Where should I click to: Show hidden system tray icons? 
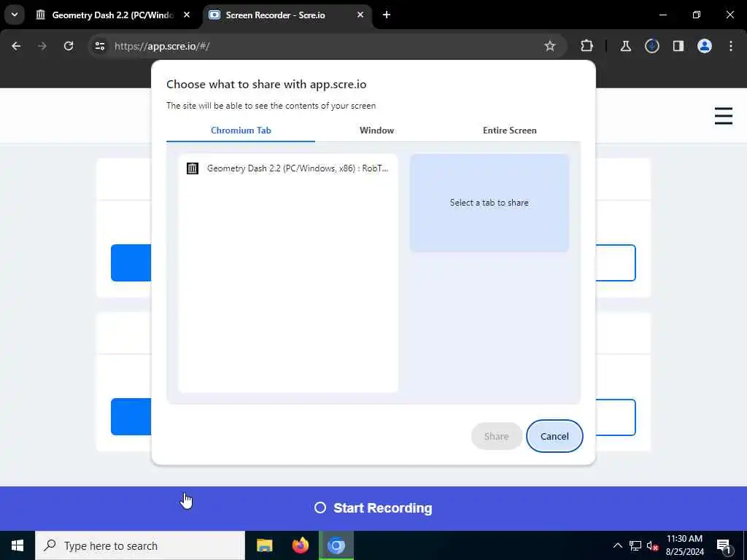617,545
